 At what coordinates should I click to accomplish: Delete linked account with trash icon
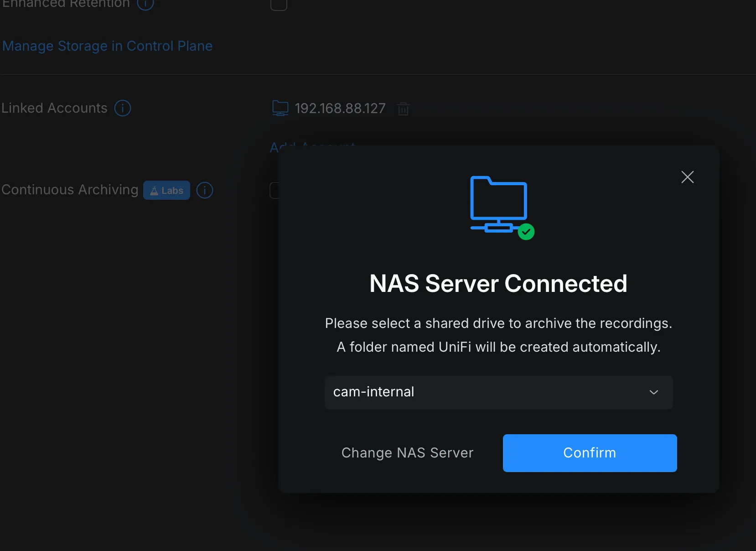[403, 109]
